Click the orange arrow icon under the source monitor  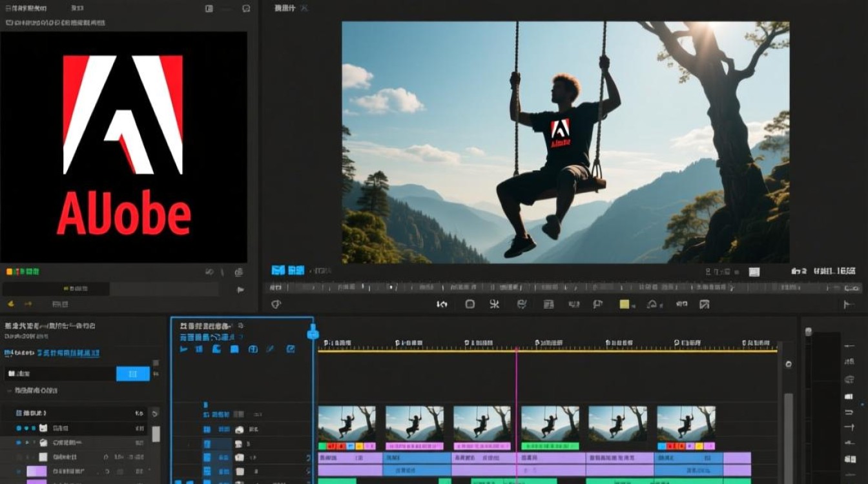28,303
